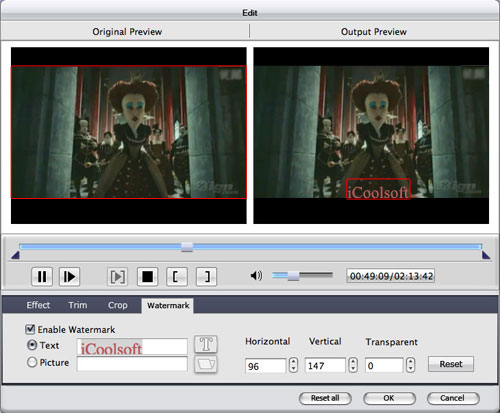Click the Output Preview heading
Screen dimensions: 500x413
374,32
